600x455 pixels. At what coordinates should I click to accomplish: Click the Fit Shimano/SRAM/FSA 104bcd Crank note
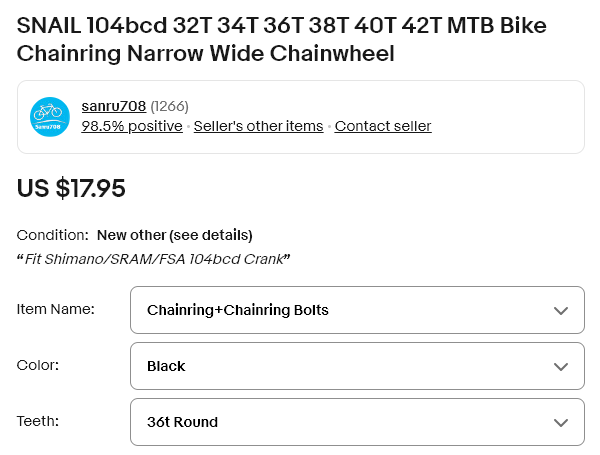point(154,259)
